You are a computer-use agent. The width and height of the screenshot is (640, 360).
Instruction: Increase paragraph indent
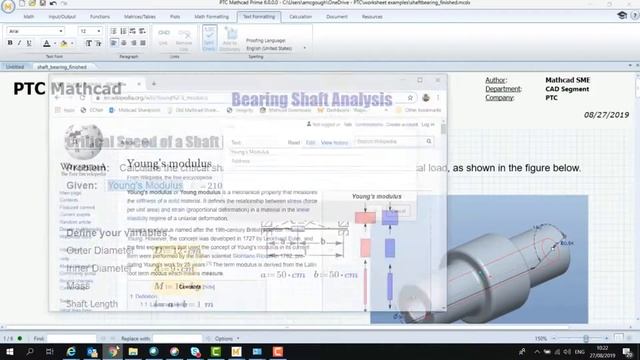pos(142,31)
